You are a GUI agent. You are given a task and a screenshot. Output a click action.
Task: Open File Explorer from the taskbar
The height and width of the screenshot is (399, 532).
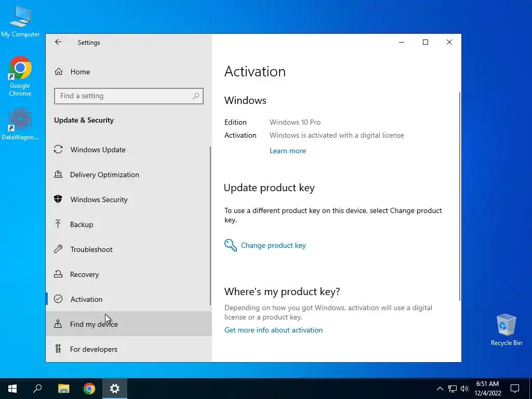[x=63, y=389]
